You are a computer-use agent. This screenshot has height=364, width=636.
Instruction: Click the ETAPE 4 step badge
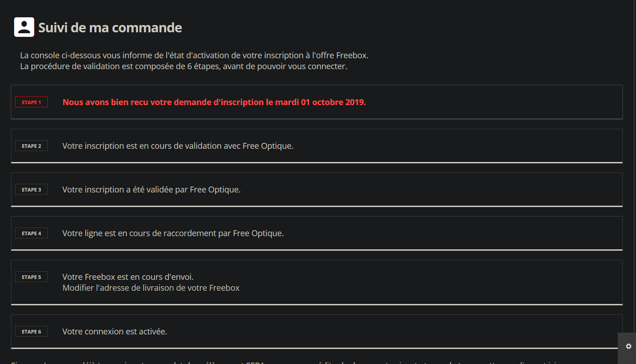[31, 233]
